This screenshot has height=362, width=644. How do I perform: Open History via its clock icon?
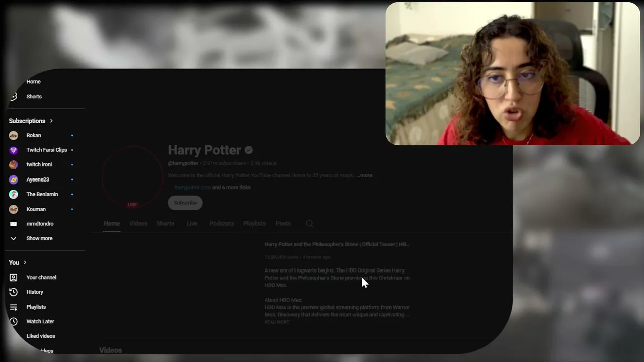(x=14, y=292)
